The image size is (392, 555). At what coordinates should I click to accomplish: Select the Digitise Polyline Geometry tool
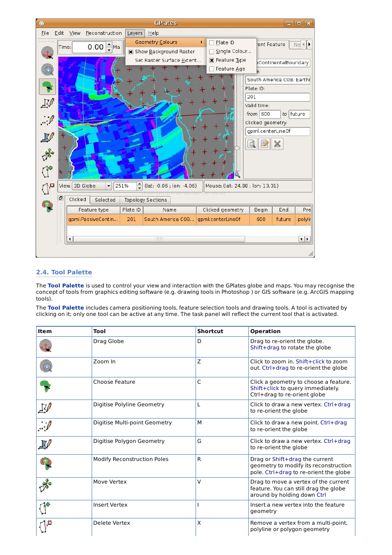(47, 103)
